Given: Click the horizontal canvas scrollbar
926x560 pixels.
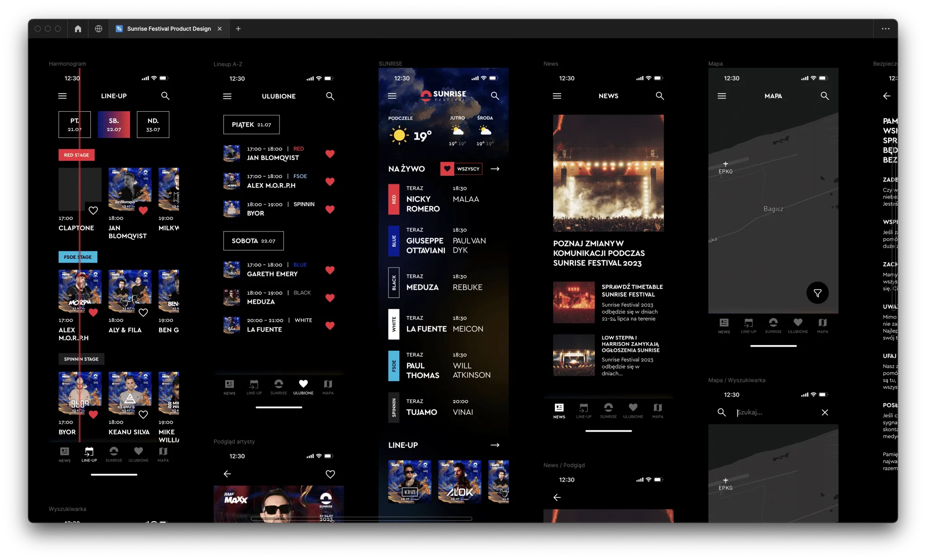Looking at the screenshot, I should pos(361,518).
